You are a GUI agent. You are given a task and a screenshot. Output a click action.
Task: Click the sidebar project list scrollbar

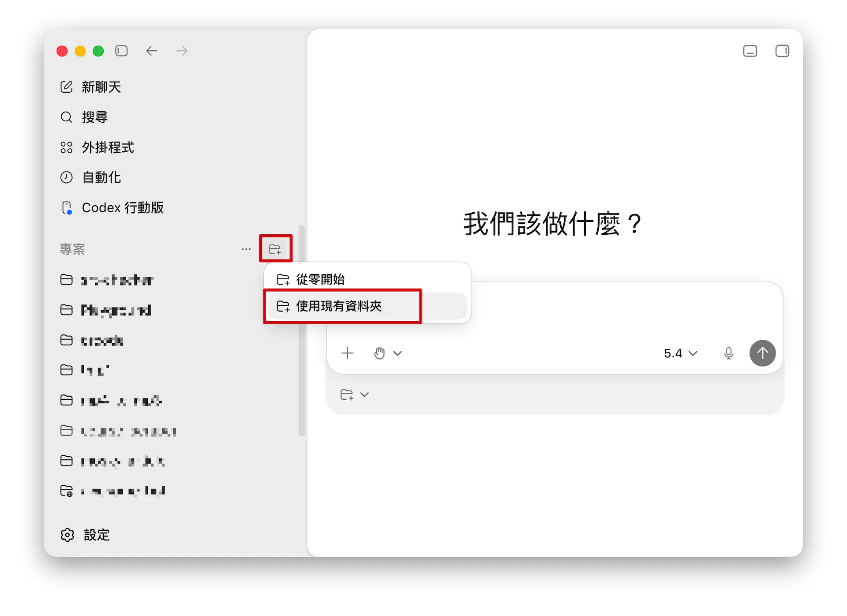[302, 330]
